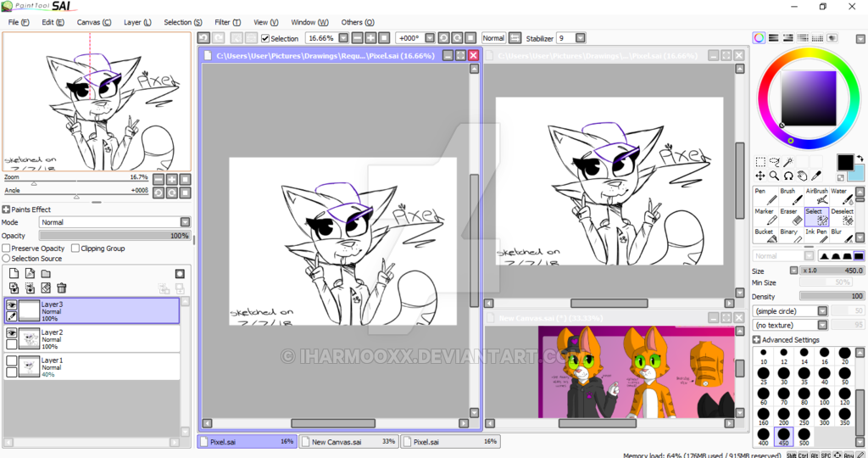This screenshot has width=868, height=458.
Task: Switch to the New Canvas.sai tab
Action: coord(348,441)
